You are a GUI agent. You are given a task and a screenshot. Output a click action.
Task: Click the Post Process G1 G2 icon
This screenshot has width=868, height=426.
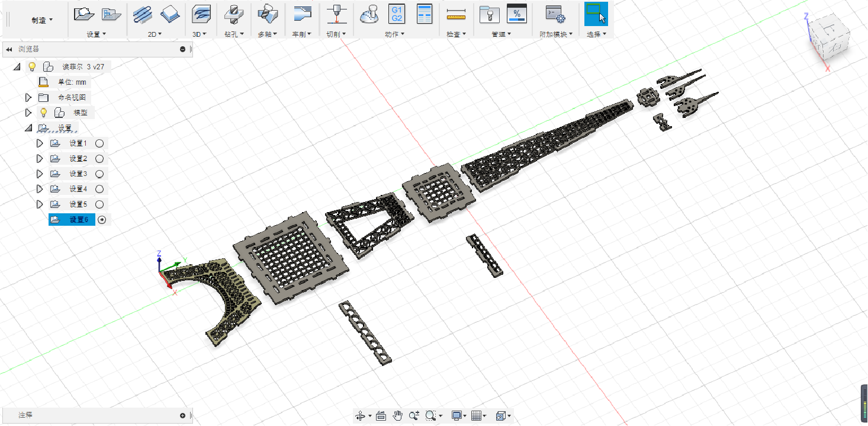tap(396, 13)
